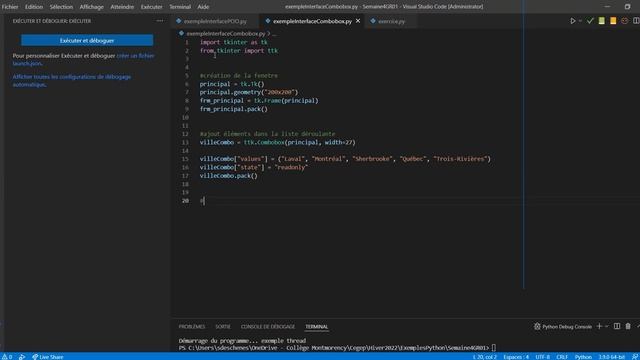Open the run panel more actions ellipsis
640x360 pixels.
160,21
